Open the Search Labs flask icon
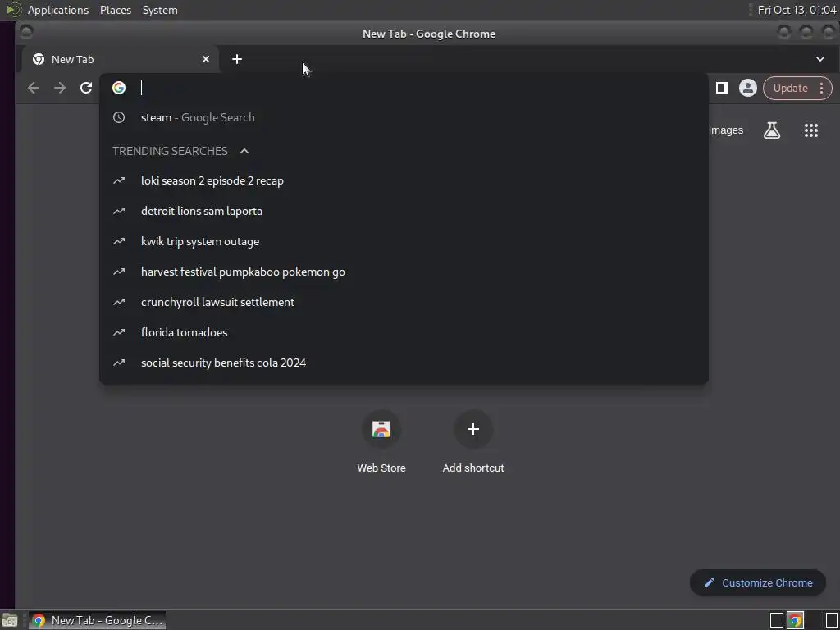This screenshot has height=630, width=840. [772, 130]
